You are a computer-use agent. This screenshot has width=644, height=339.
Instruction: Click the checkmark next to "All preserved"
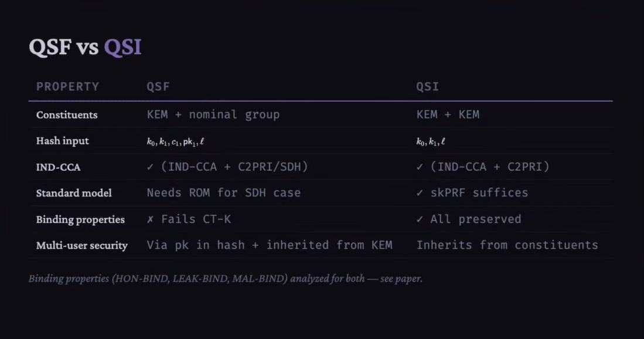[420, 219]
